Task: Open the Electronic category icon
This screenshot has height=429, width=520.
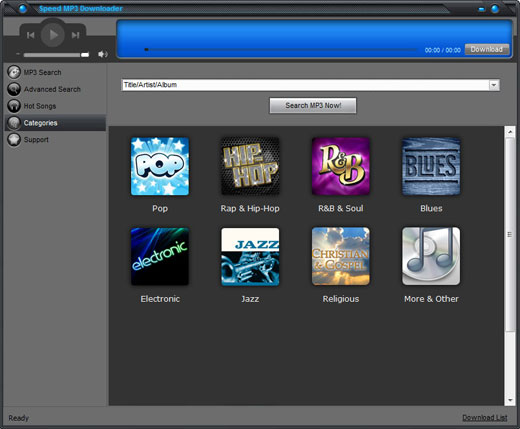Action: pos(160,256)
